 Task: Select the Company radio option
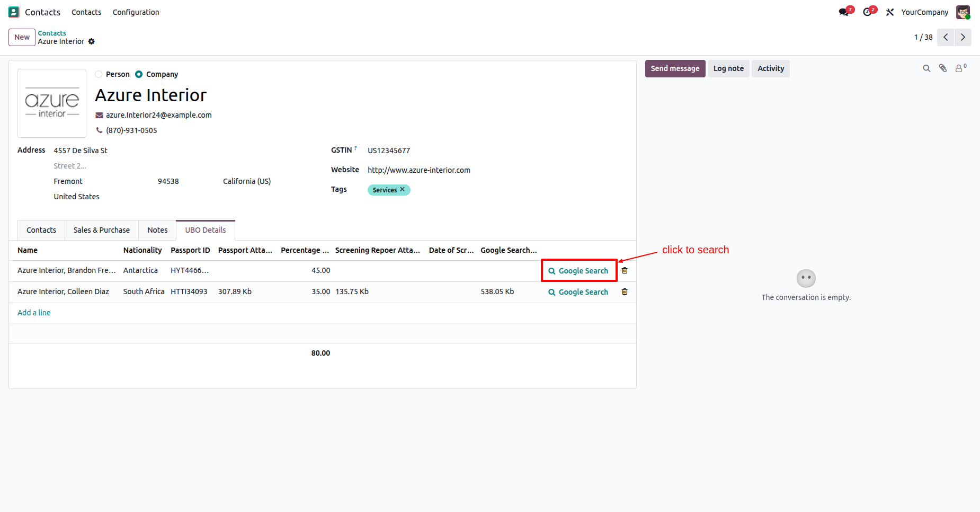pos(139,74)
